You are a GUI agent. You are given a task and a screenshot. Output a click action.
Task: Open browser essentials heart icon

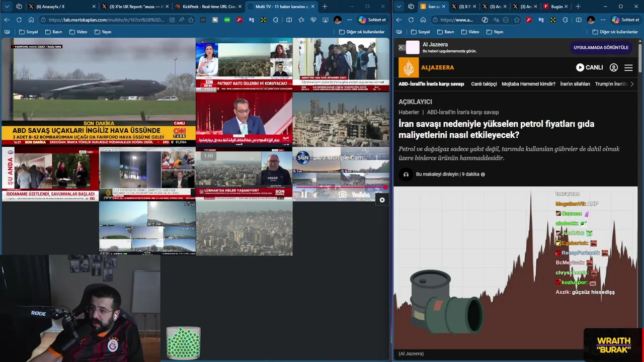(x=313, y=20)
